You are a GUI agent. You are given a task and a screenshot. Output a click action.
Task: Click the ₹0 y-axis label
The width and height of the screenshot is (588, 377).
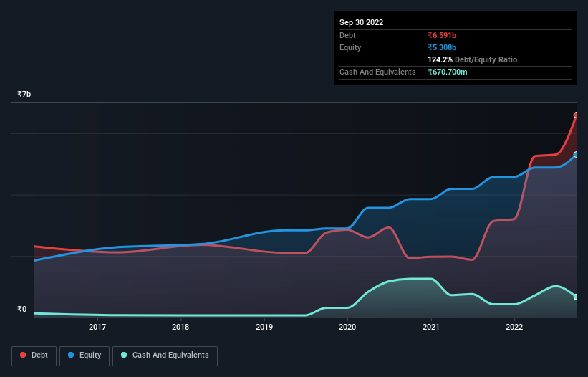tap(22, 309)
